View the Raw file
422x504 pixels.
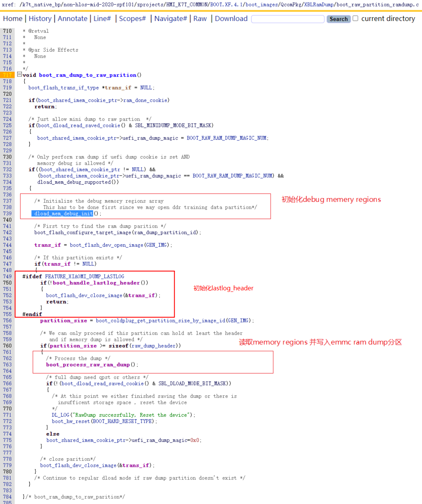pos(200,19)
